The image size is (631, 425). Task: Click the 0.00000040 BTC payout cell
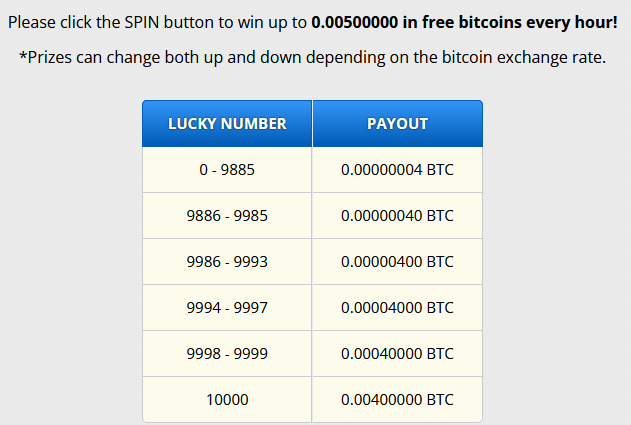click(397, 216)
